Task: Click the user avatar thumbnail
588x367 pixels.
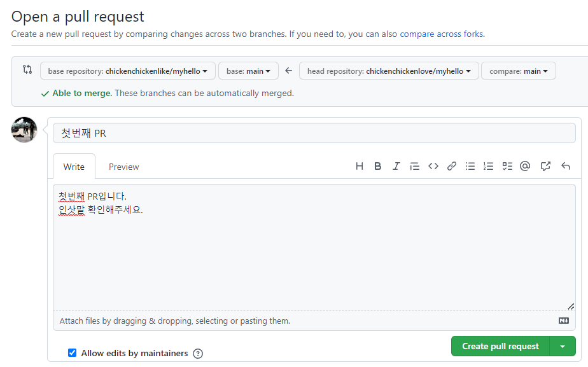Action: point(24,130)
